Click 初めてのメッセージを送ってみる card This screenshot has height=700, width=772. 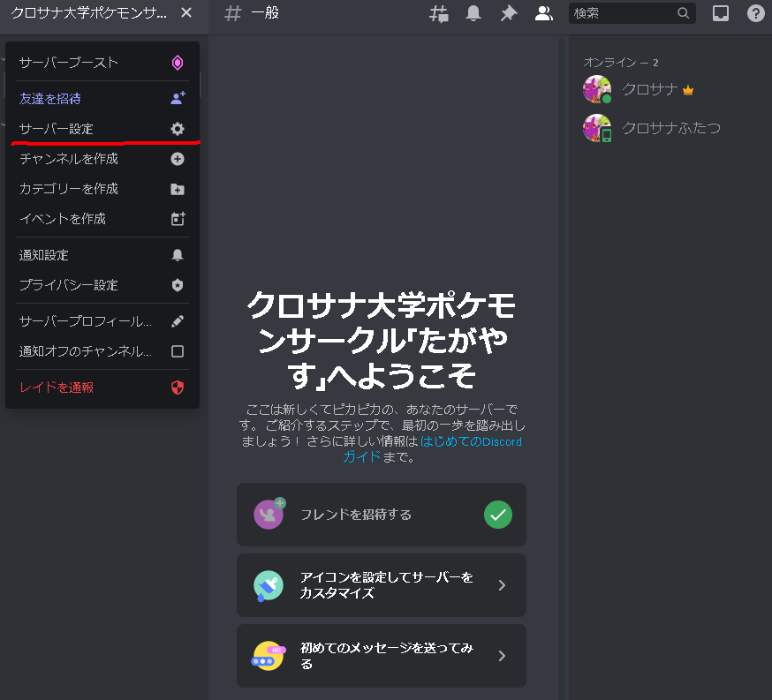(x=382, y=656)
